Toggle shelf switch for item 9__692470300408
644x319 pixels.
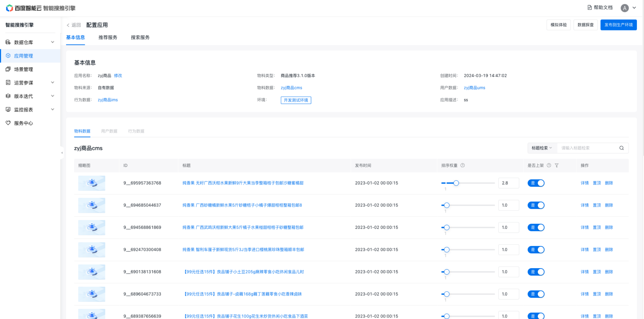pos(536,249)
